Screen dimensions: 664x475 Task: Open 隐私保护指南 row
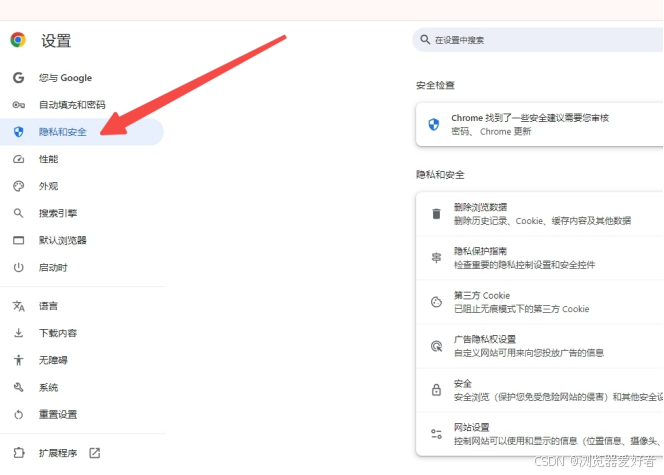click(540, 258)
